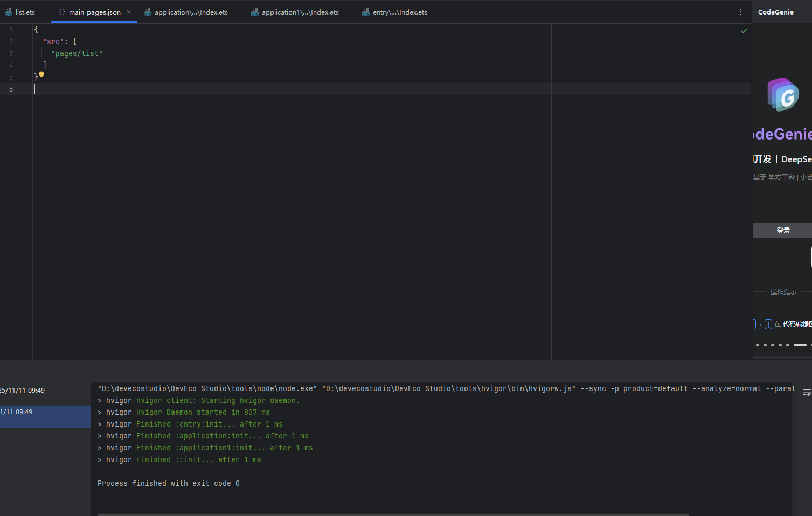812x516 pixels.
Task: Click the active carousel indicator in CodeGenie
Action: (800, 345)
